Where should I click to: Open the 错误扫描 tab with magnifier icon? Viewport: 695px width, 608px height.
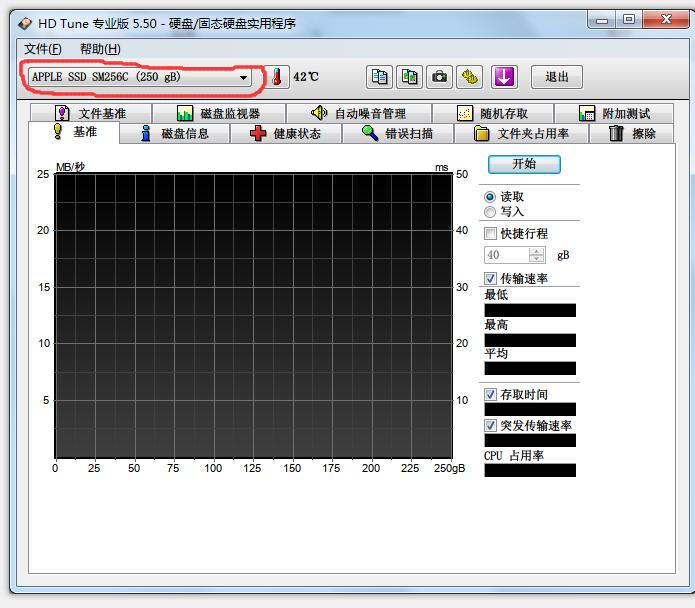398,133
